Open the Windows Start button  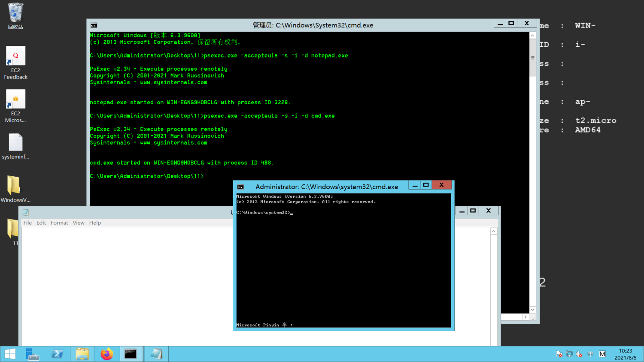click(10, 354)
